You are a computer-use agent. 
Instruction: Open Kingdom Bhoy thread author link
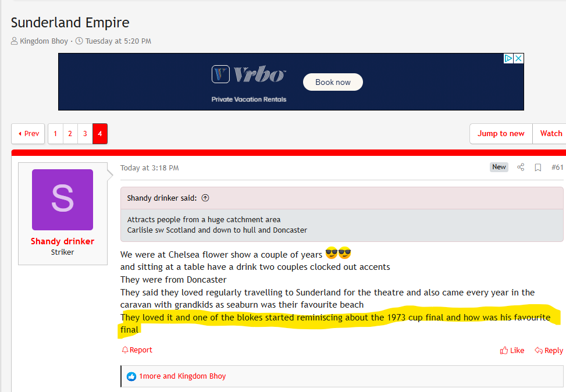[x=44, y=41]
